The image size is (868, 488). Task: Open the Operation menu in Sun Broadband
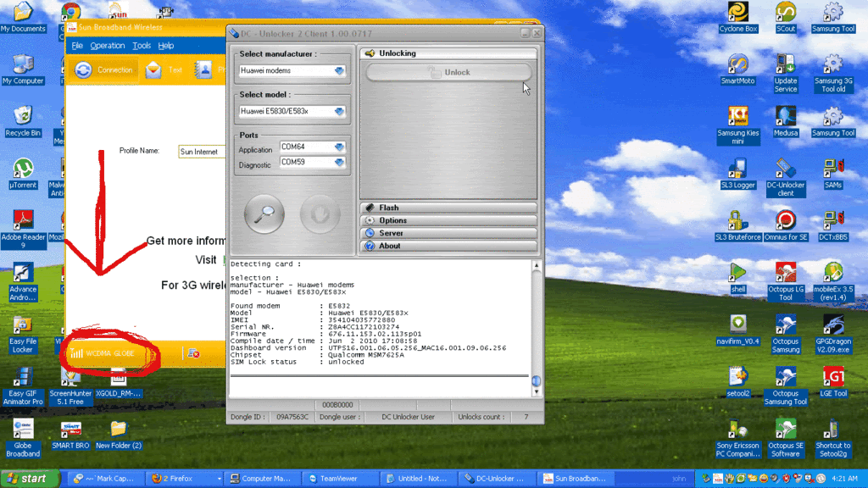pyautogui.click(x=107, y=46)
